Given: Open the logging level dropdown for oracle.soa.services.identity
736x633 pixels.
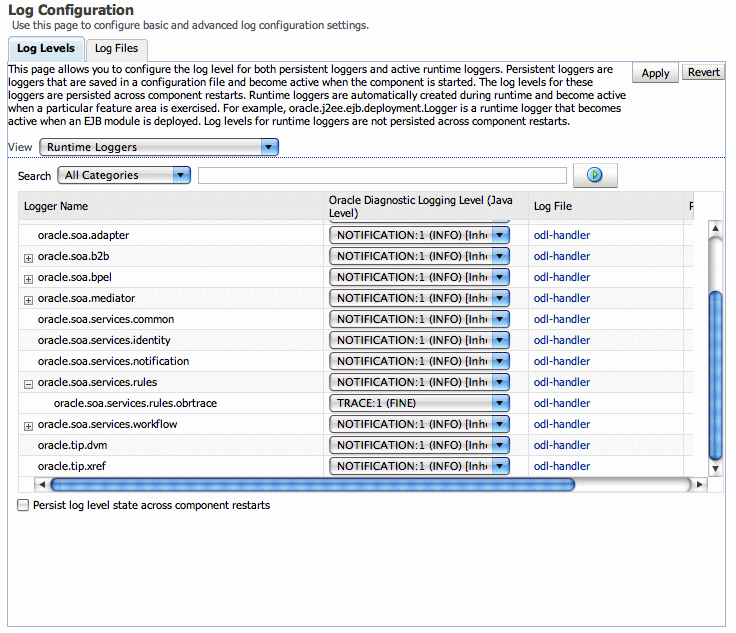Looking at the screenshot, I should [419, 340].
